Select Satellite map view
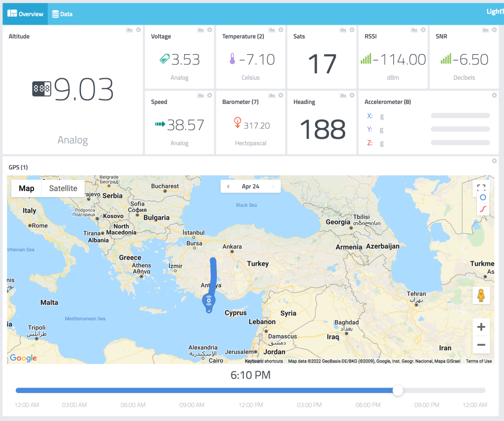Image resolution: width=504 pixels, height=421 pixels. [63, 188]
